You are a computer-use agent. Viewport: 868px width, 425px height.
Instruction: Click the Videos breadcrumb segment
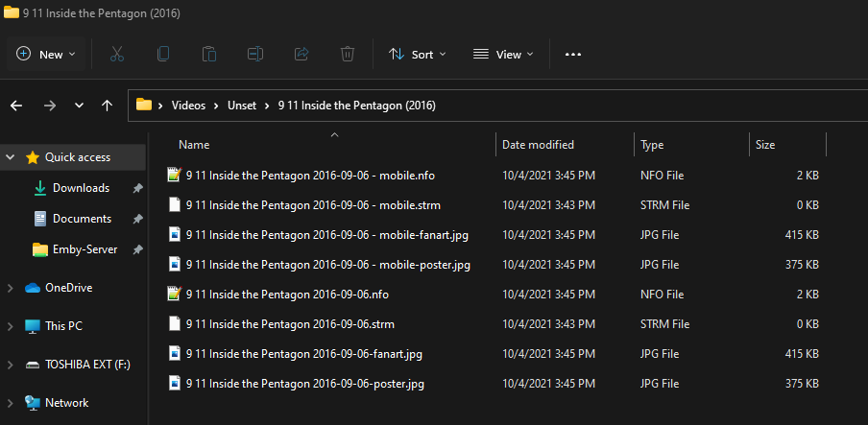click(188, 106)
